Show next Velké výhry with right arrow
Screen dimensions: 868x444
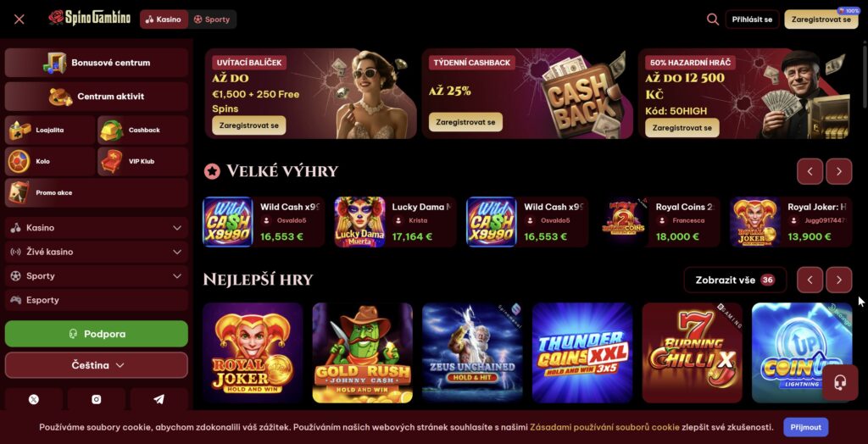838,172
